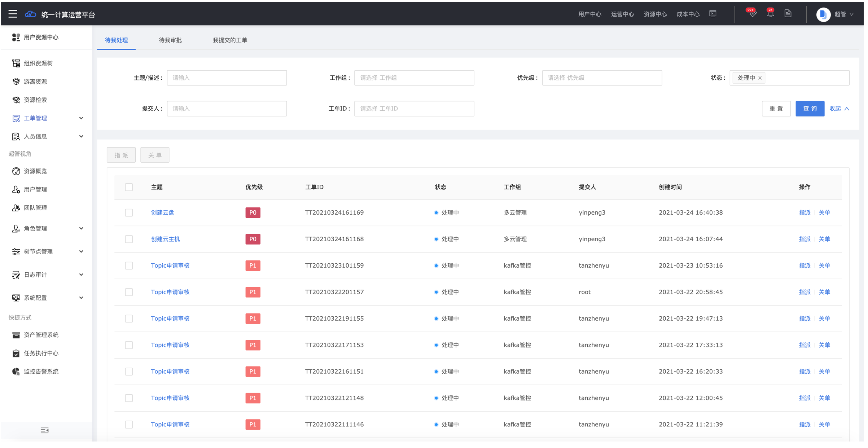Click the 资源检索 search icon
868x448 pixels.
tap(16, 100)
